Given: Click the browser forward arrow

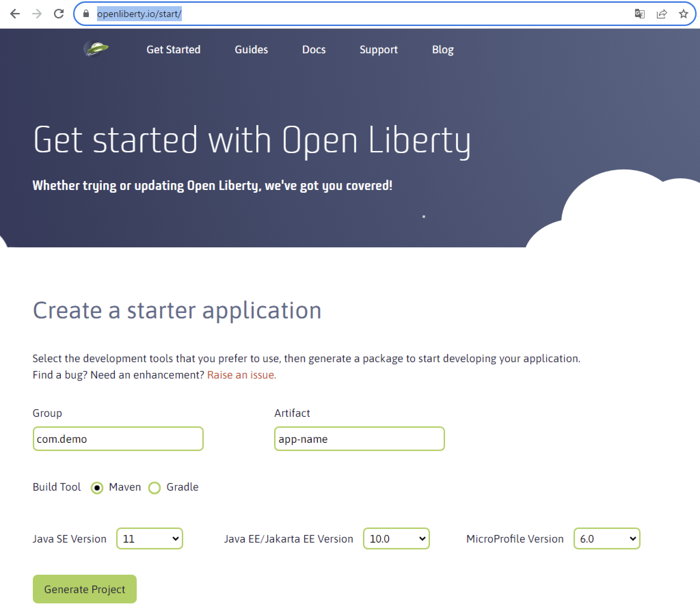Looking at the screenshot, I should coord(37,14).
